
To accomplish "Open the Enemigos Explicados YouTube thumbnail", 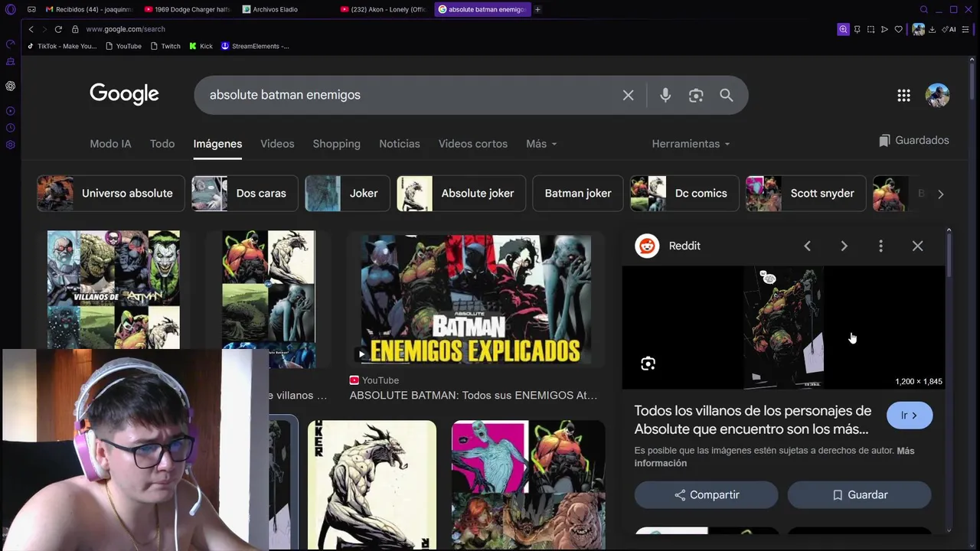I will pyautogui.click(x=475, y=299).
